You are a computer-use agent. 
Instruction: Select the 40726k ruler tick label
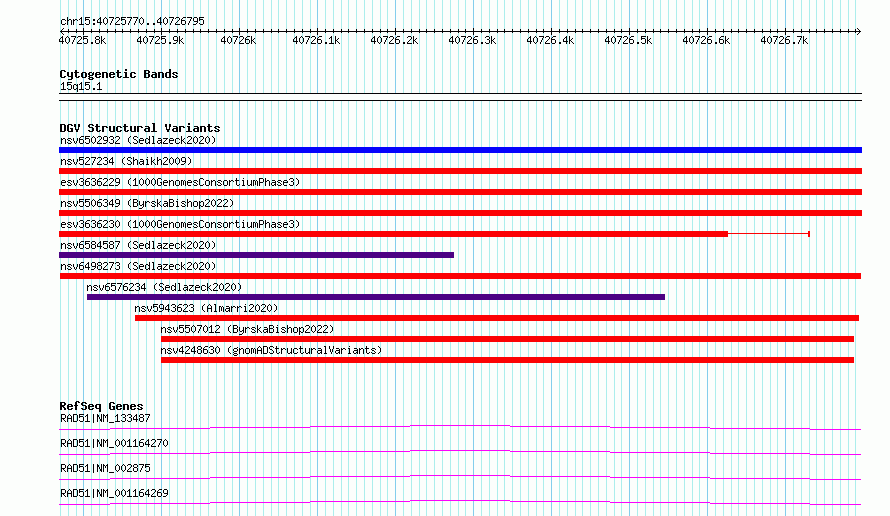238,40
